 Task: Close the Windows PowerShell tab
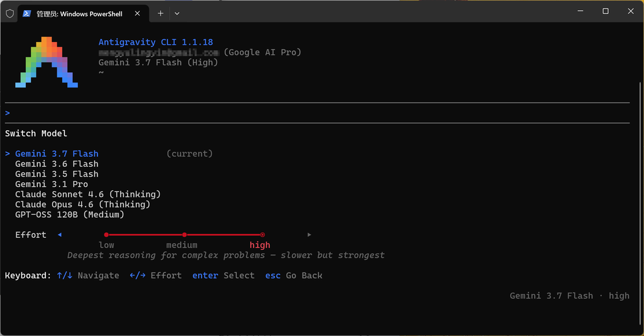click(x=138, y=14)
